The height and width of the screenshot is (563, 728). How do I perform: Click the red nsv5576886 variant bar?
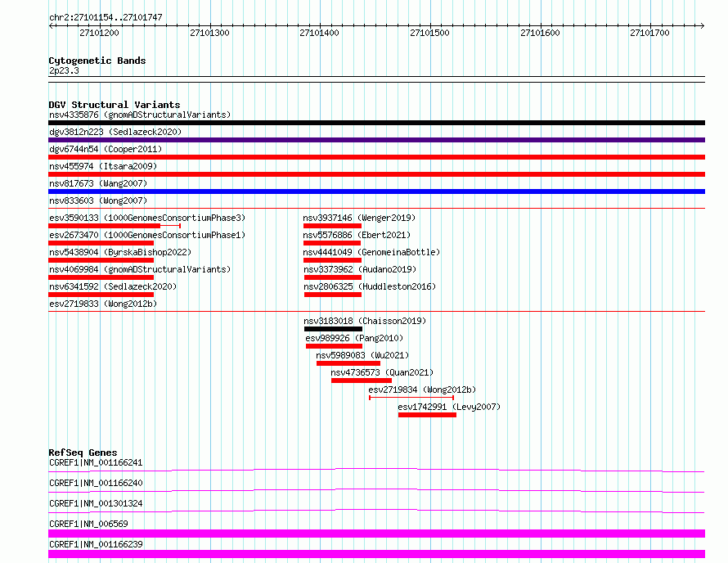(x=332, y=243)
